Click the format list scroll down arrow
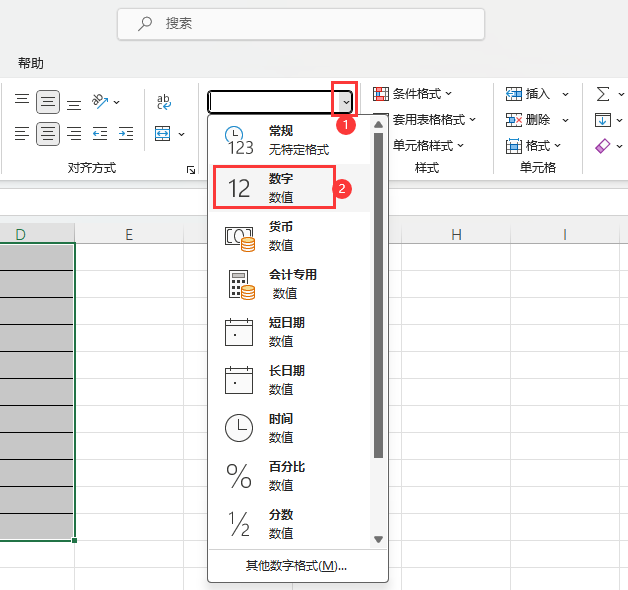The width and height of the screenshot is (628, 590). [378, 539]
